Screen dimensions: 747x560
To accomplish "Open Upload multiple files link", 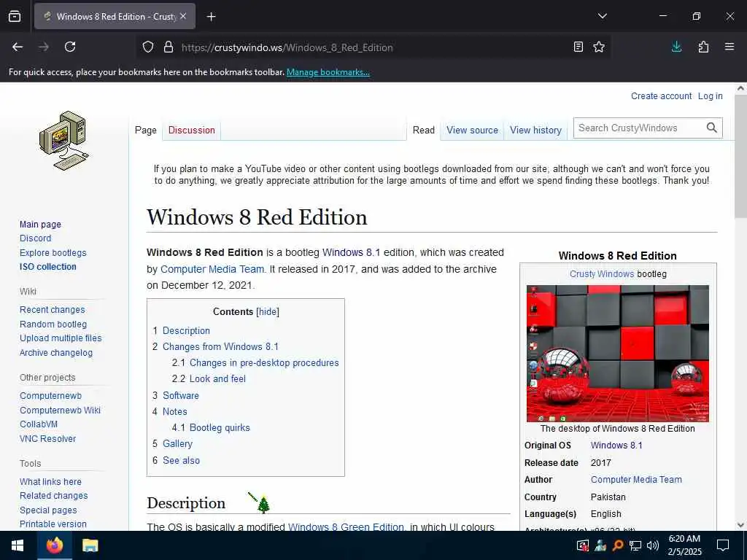I will tap(61, 338).
